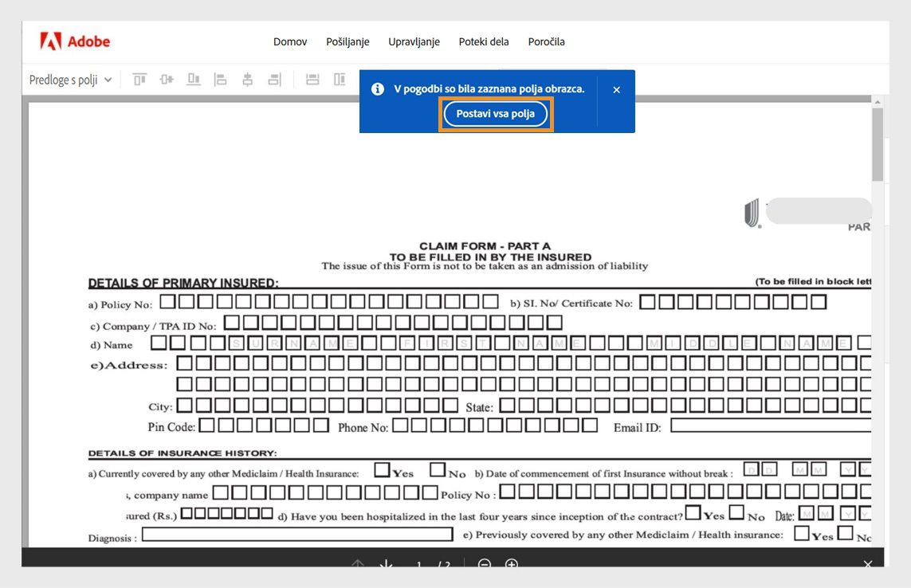Click the info icon in the blue notification
This screenshot has width=911, height=588.
pos(378,89)
